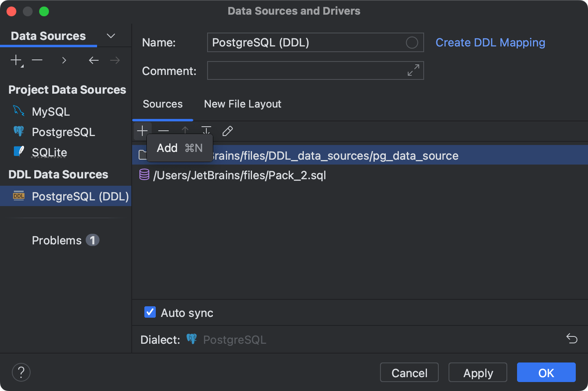Edit source path using pencil icon

pyautogui.click(x=227, y=131)
